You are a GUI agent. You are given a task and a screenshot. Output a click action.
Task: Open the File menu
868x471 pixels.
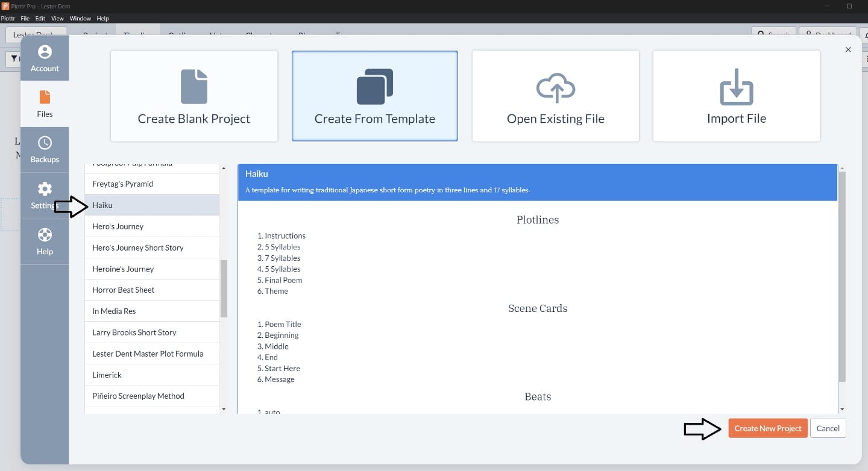[x=25, y=18]
